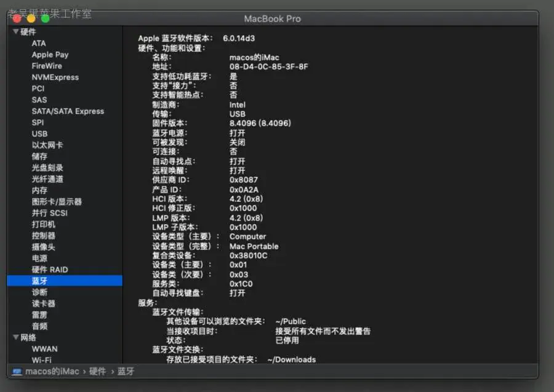
Task: Select 光纤通道 fibre channel entry
Action: 47,178
